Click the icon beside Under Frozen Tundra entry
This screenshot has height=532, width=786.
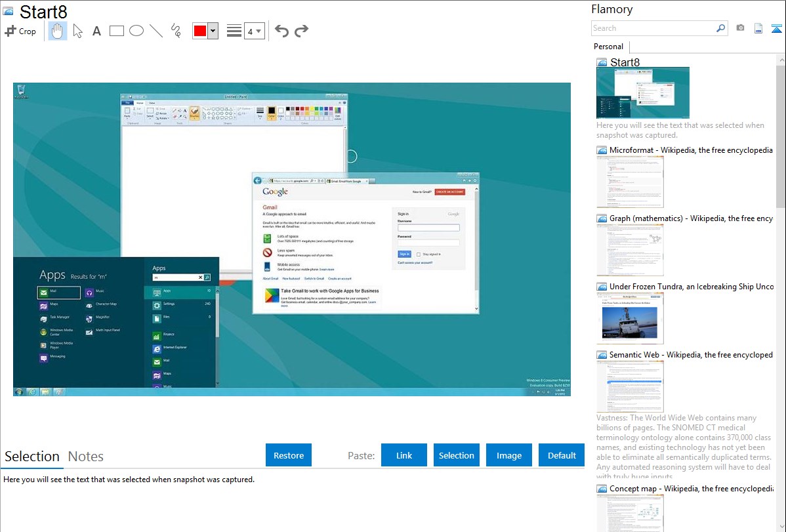(x=602, y=287)
